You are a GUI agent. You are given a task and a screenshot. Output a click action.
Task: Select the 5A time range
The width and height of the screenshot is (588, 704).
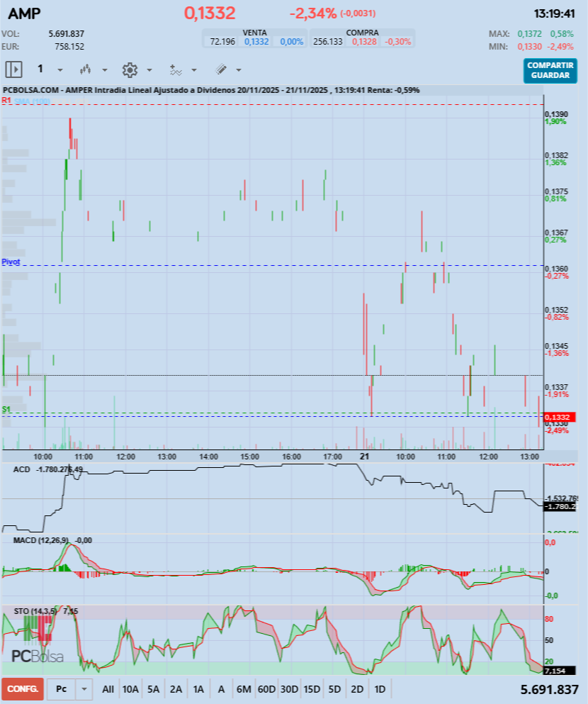[x=154, y=688]
